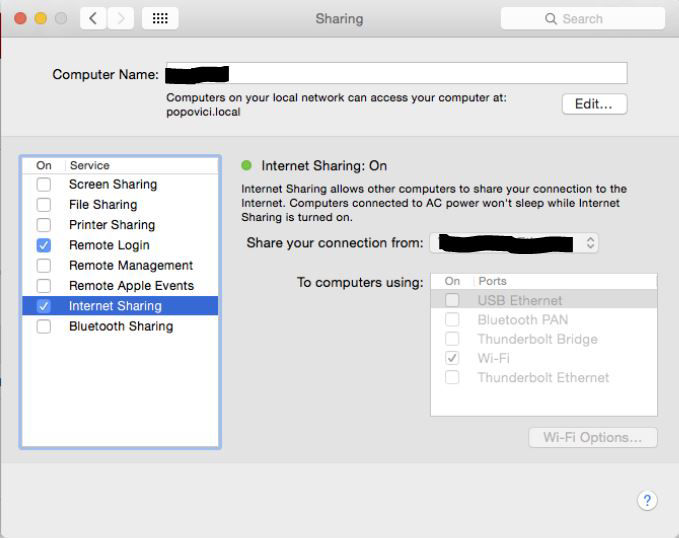Click the search magnifier icon
679x539 pixels.
click(550, 19)
